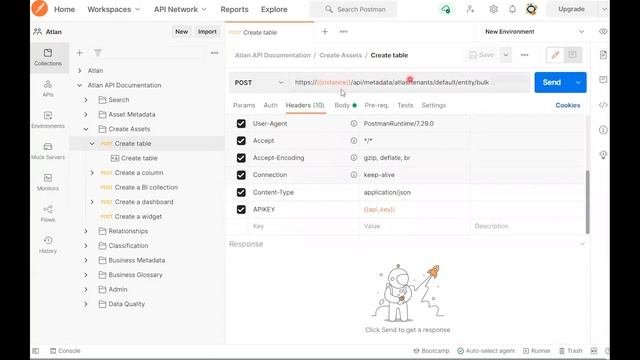Uncheck the APIKEY header checkbox
This screenshot has height=360, width=640.
[241, 209]
